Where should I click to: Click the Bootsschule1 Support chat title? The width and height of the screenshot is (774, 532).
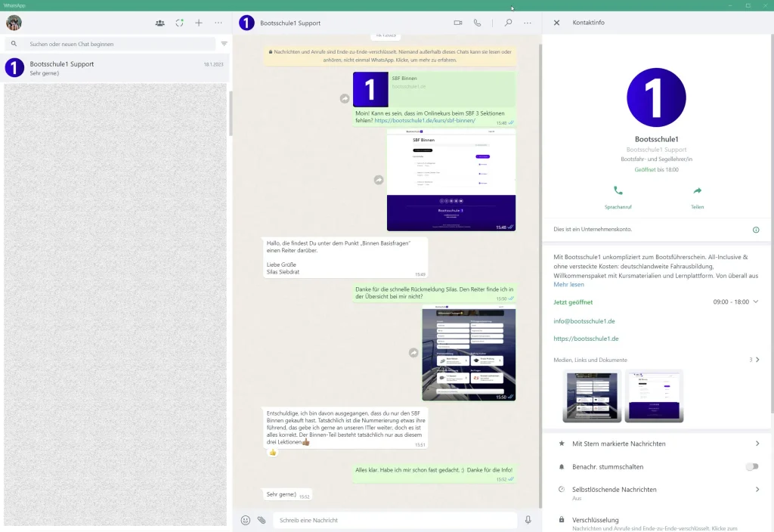(x=290, y=23)
